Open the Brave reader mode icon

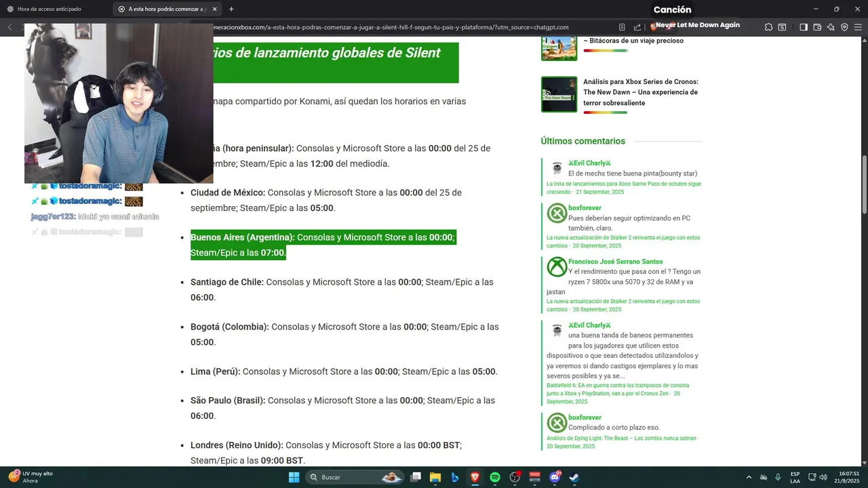[x=622, y=27]
